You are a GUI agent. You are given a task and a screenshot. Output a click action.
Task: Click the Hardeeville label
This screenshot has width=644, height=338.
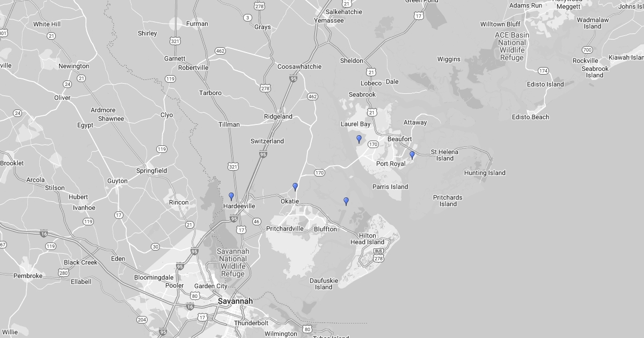(239, 206)
